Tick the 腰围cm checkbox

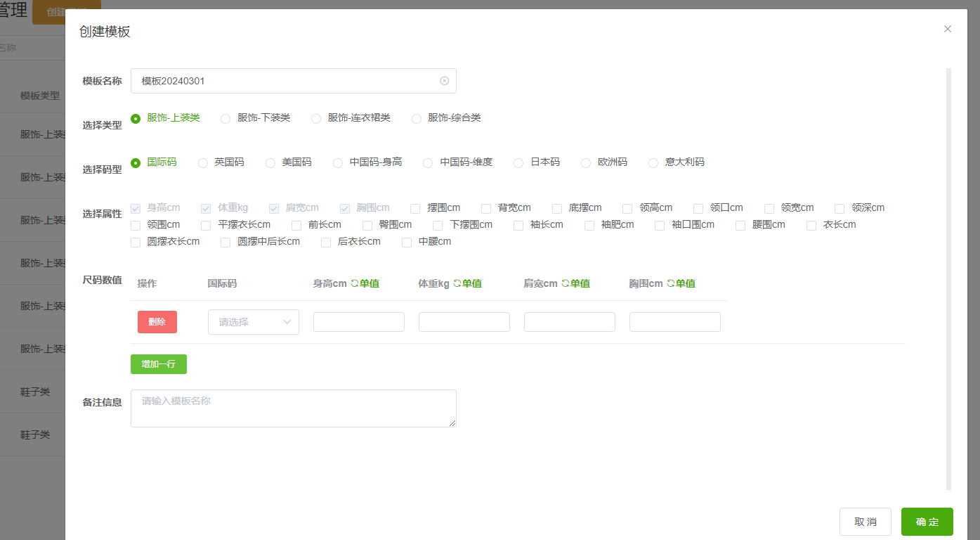[740, 226]
